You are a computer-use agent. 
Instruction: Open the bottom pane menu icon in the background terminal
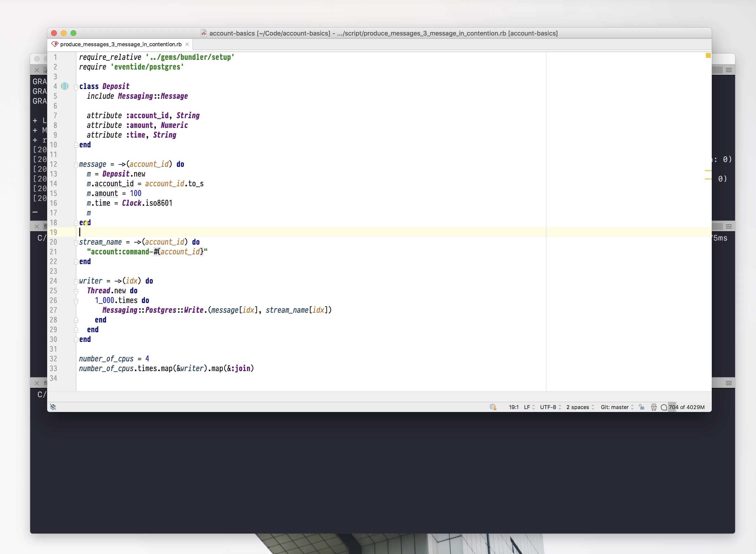pos(729,383)
